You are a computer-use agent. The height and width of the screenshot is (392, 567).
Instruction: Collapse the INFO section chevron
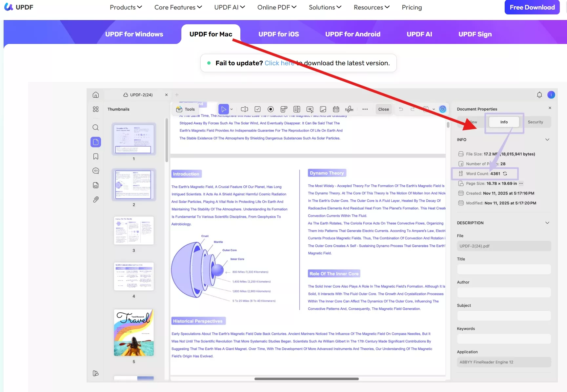click(547, 140)
